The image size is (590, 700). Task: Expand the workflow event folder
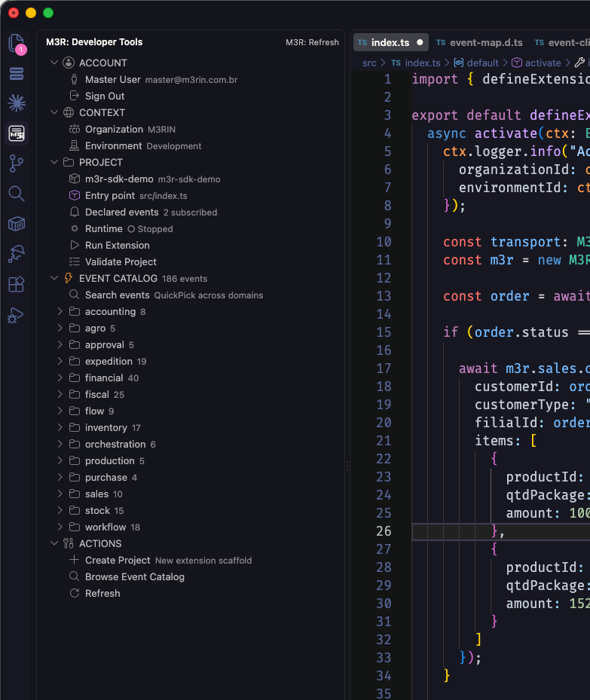click(x=60, y=527)
